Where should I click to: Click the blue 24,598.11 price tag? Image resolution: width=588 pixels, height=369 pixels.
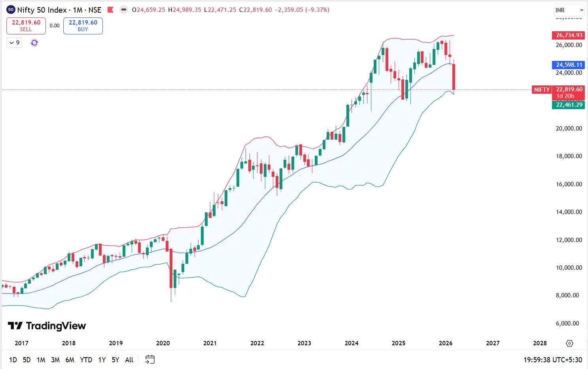click(x=569, y=65)
